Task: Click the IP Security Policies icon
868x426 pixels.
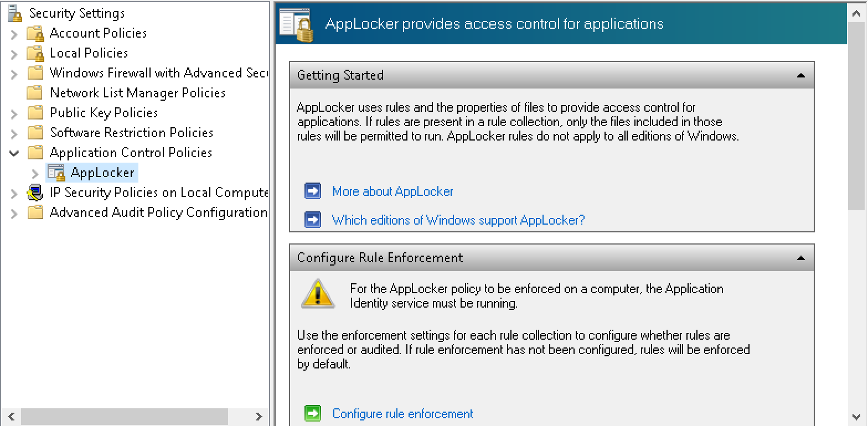Action: tap(35, 193)
